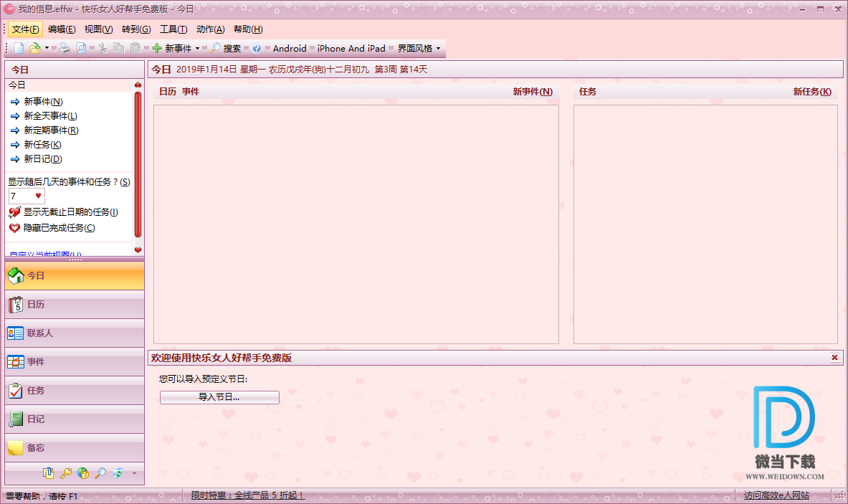Toggle 隐藏已完成任务 option
The image size is (848, 504).
click(x=59, y=228)
